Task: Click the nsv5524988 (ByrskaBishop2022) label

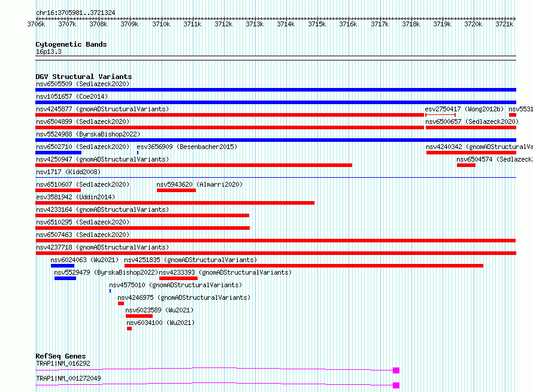Action: tap(88, 134)
